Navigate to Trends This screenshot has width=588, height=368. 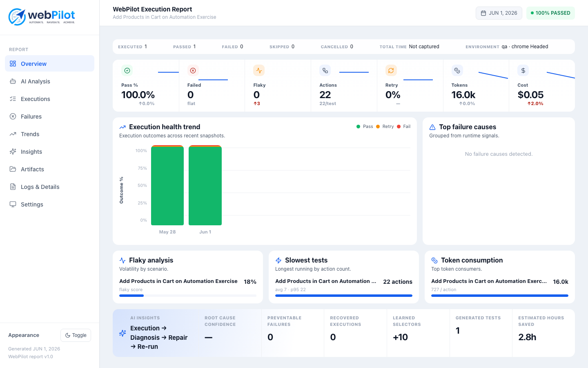49,134
